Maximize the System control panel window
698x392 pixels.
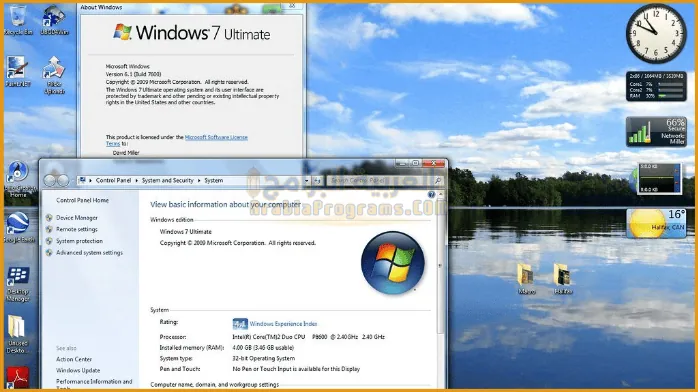coord(415,163)
